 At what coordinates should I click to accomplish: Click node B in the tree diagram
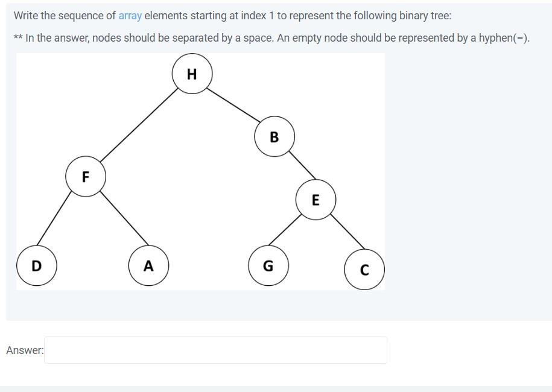click(x=274, y=137)
